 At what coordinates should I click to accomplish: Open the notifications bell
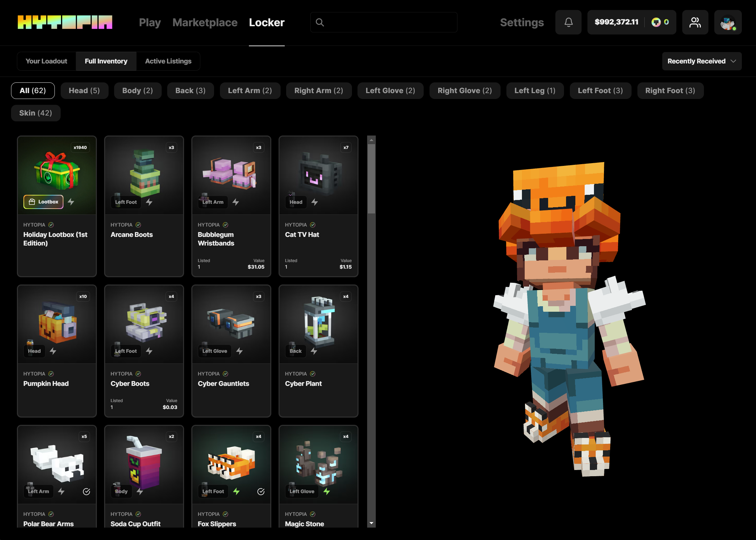[x=568, y=22]
